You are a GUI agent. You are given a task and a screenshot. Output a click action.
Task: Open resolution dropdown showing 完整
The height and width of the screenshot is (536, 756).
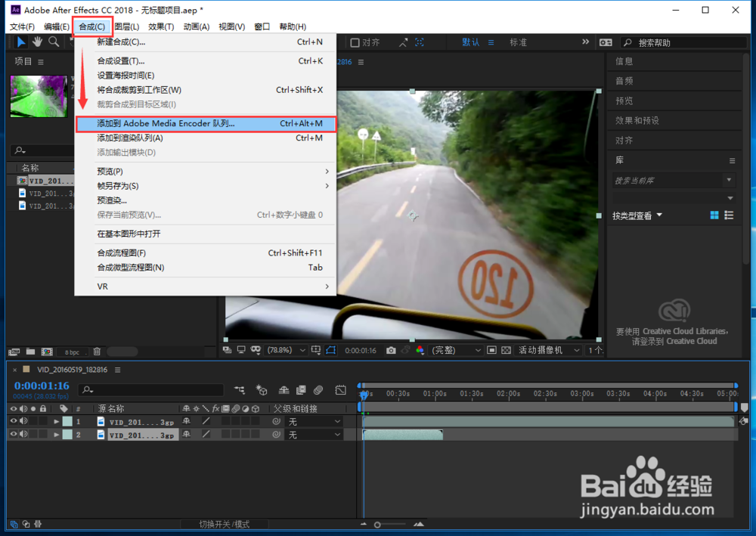456,351
